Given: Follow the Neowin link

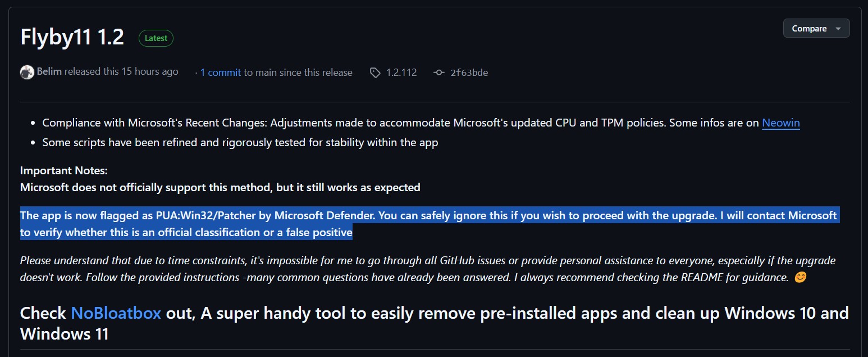Looking at the screenshot, I should [780, 123].
